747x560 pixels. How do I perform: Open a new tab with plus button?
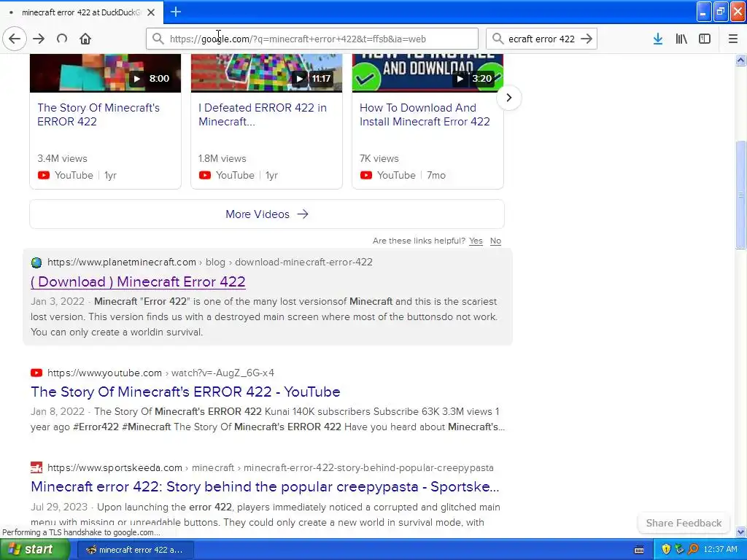point(176,12)
